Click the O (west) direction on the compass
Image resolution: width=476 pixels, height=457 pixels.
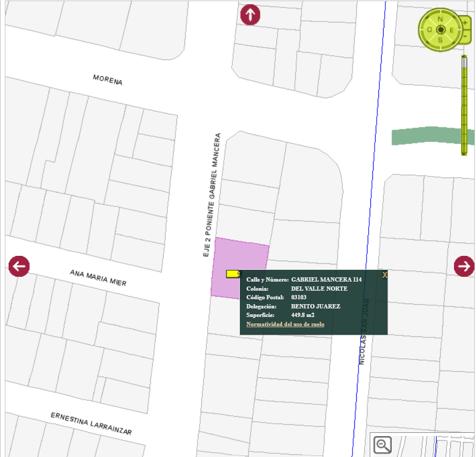(430, 30)
